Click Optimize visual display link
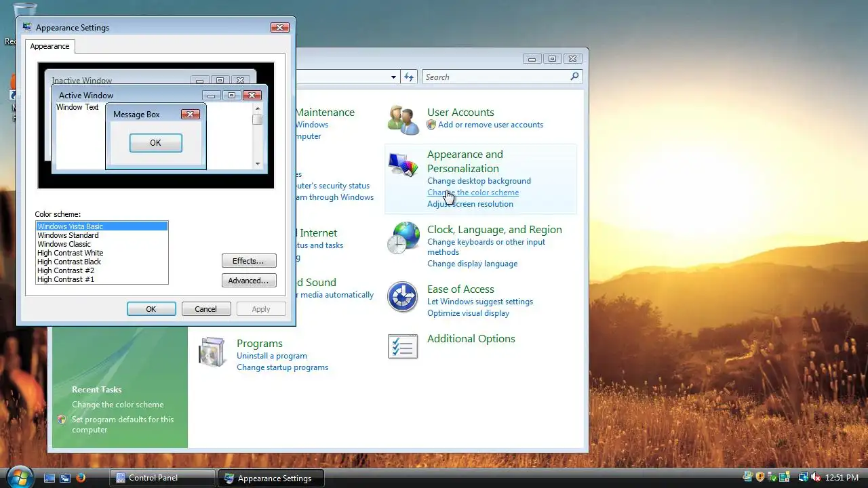868x488 pixels. [468, 313]
